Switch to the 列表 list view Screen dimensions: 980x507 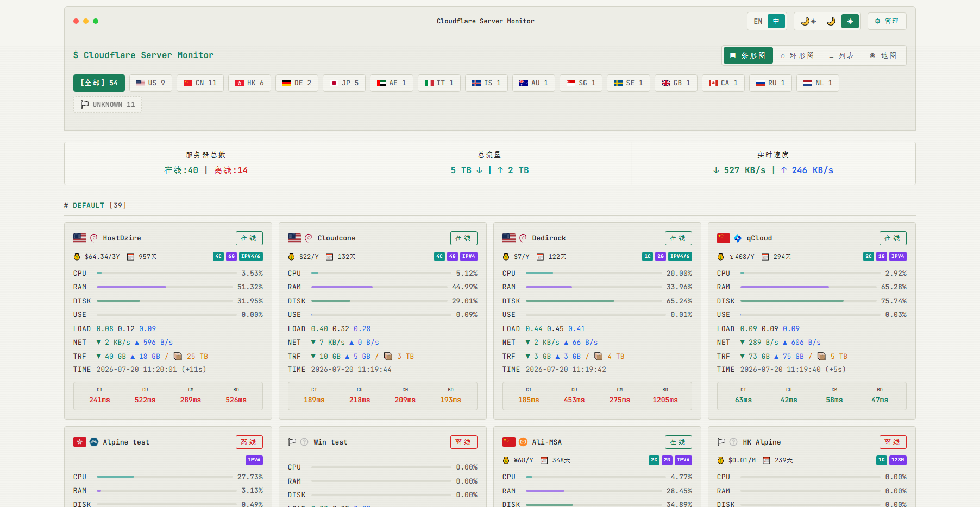pyautogui.click(x=841, y=55)
